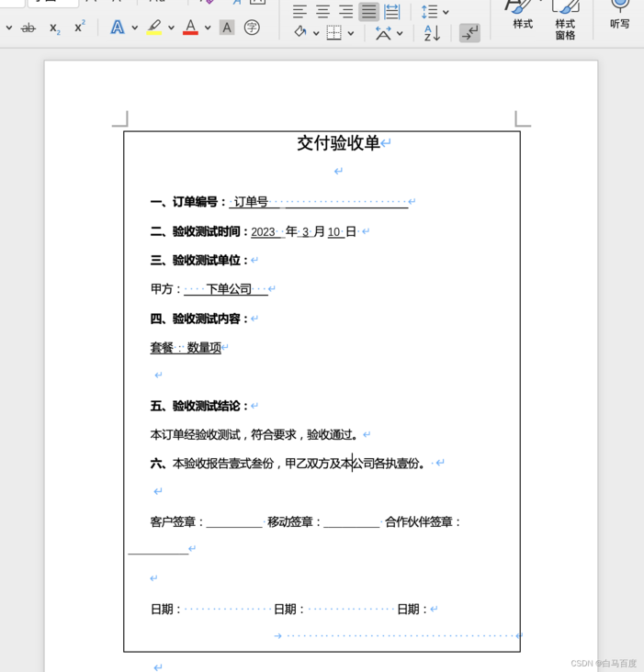Apply yellow text highlight color
The height and width of the screenshot is (672, 644).
(x=154, y=28)
